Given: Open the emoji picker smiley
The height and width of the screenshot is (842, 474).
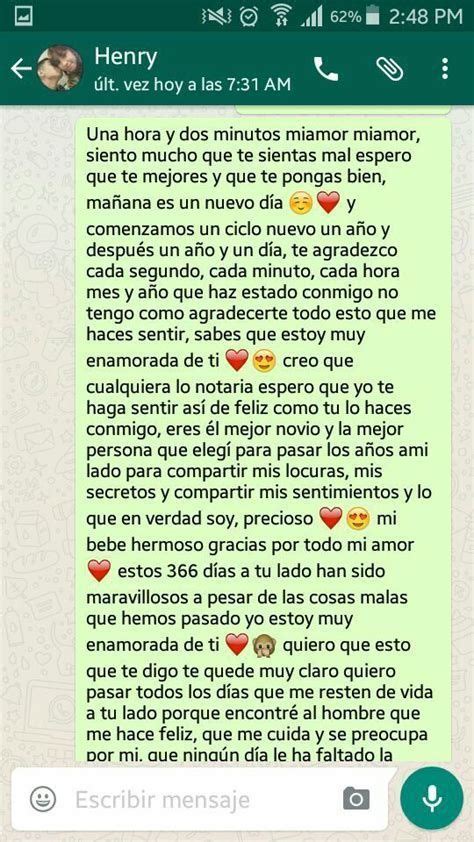Looking at the screenshot, I should coord(43,799).
